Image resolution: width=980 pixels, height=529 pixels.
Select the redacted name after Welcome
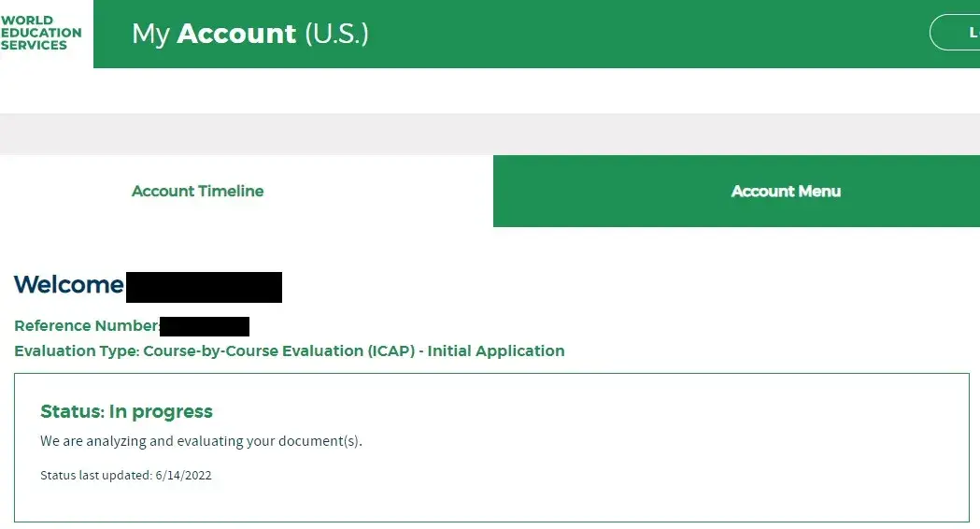(x=204, y=287)
